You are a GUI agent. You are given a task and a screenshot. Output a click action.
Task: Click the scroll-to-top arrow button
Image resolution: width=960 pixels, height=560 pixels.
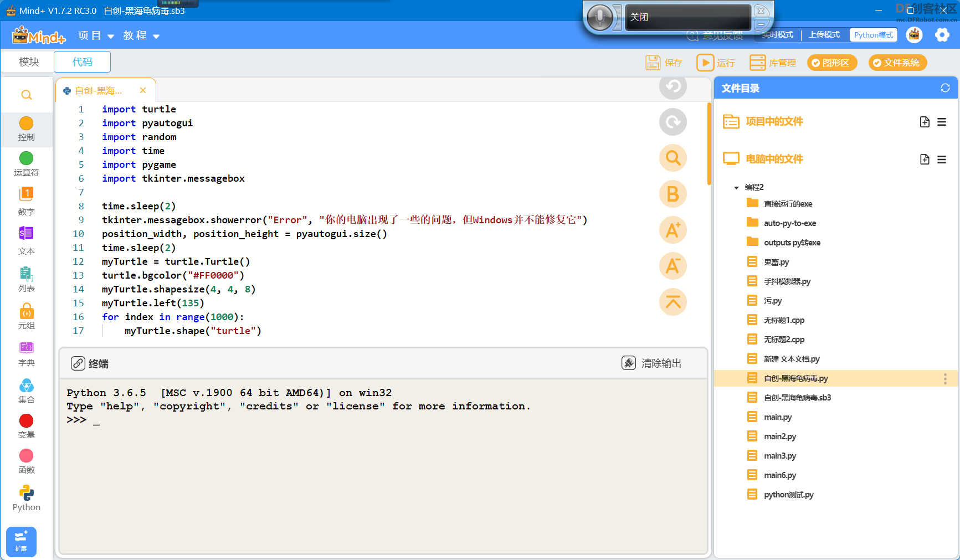pos(672,302)
